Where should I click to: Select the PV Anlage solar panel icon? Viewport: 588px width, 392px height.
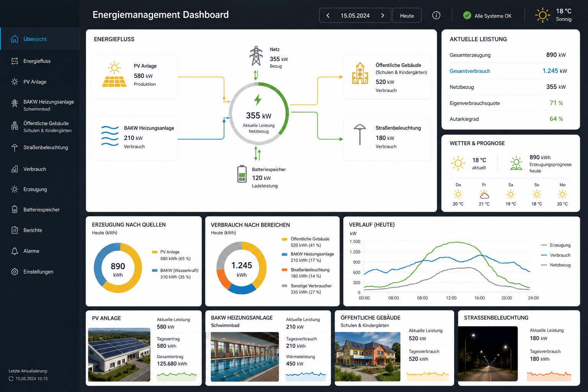pyautogui.click(x=114, y=74)
